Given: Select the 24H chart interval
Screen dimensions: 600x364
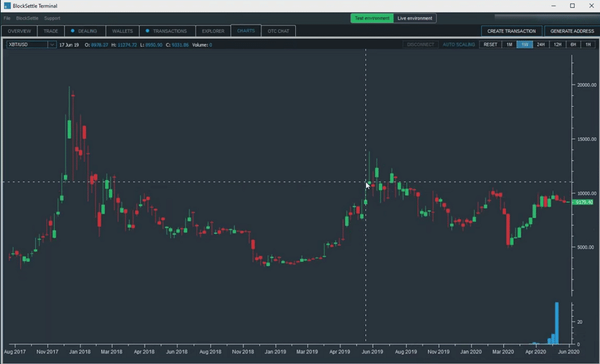Looking at the screenshot, I should pos(541,45).
